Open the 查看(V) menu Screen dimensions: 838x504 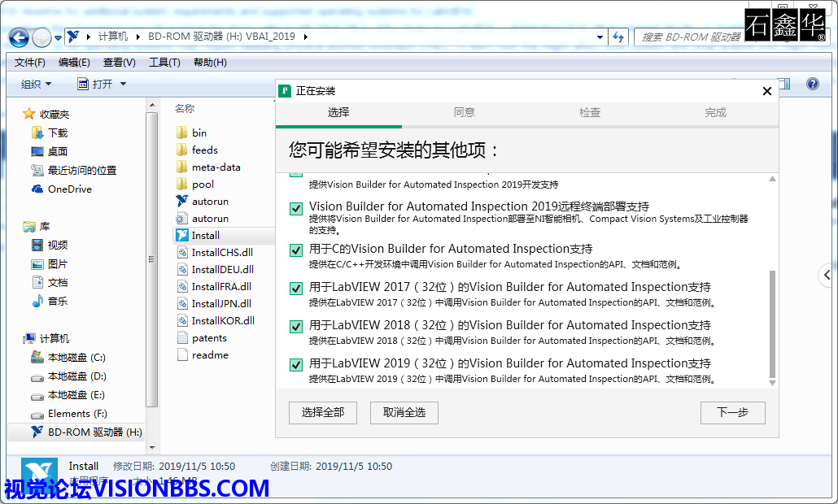[x=119, y=63]
